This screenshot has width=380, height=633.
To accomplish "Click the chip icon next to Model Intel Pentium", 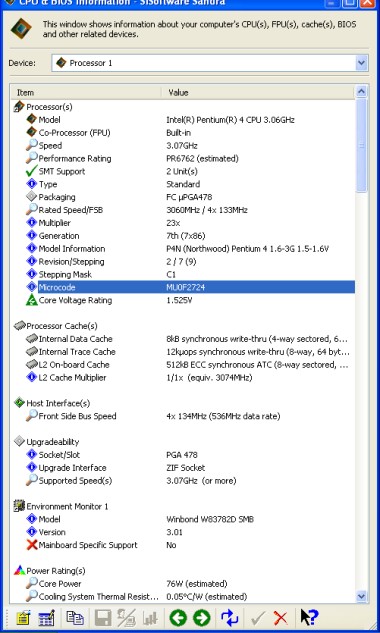I will tap(31, 119).
